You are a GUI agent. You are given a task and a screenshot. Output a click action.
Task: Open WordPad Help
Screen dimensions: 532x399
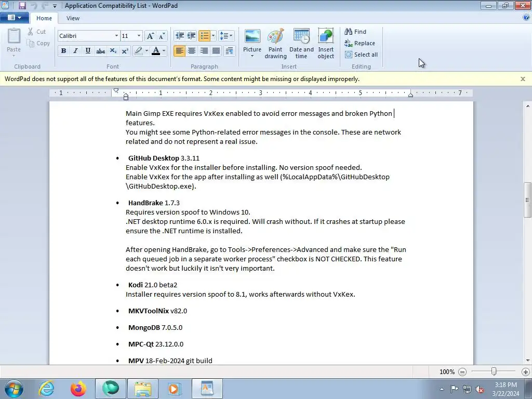coord(526,18)
